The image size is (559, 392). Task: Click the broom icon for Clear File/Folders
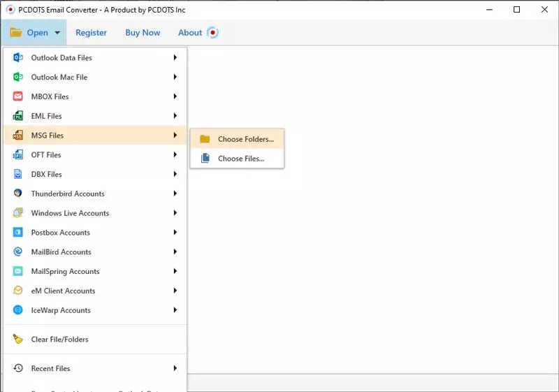pos(18,339)
